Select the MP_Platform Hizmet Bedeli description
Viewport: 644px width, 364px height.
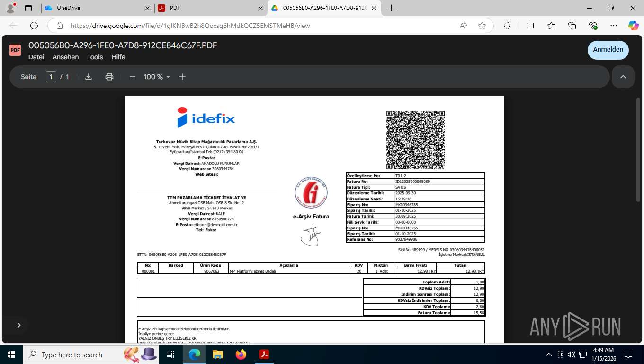[252, 271]
